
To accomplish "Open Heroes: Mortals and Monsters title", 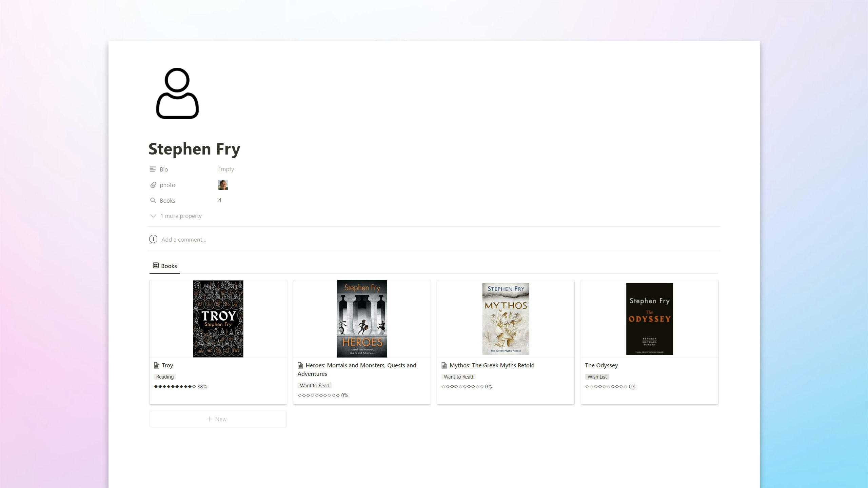I will (x=357, y=369).
